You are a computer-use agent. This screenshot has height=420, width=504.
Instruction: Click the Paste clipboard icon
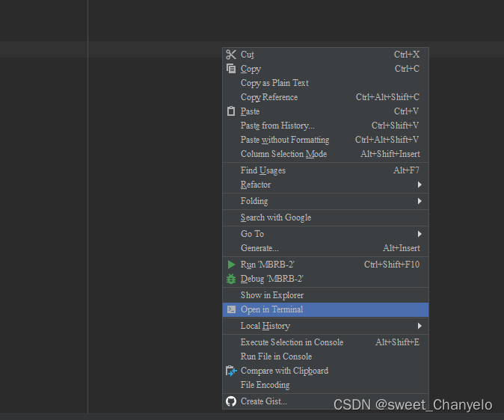231,111
